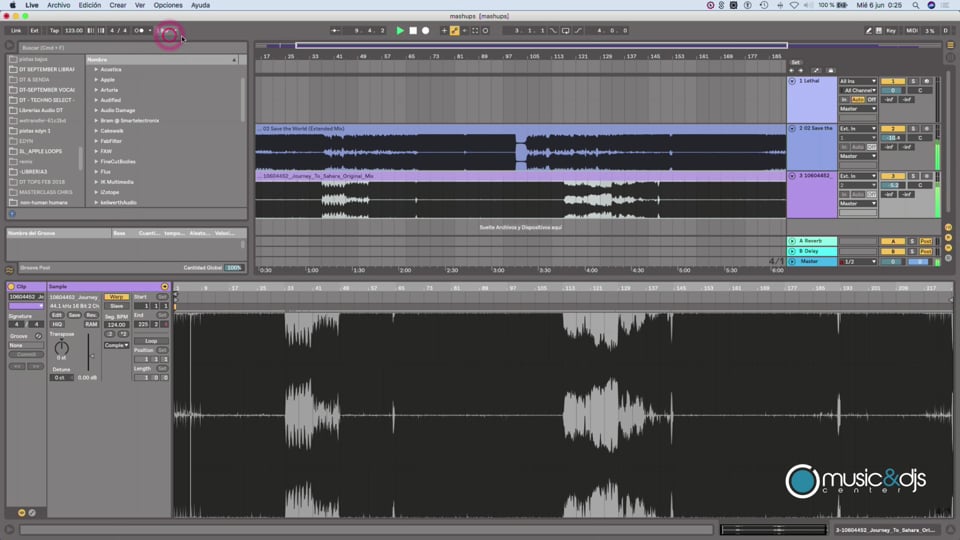Click the Punch-in switch left of loop start

pyautogui.click(x=553, y=31)
